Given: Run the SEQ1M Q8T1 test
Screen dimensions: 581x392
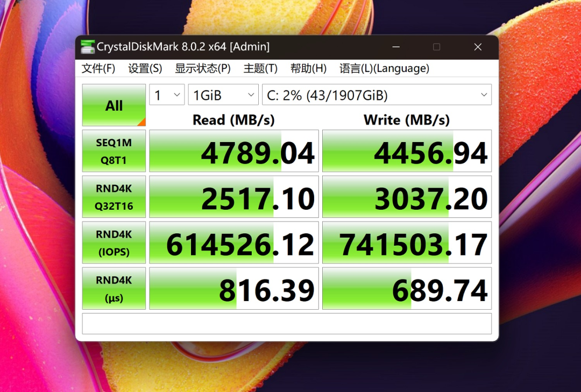Looking at the screenshot, I should 114,151.
